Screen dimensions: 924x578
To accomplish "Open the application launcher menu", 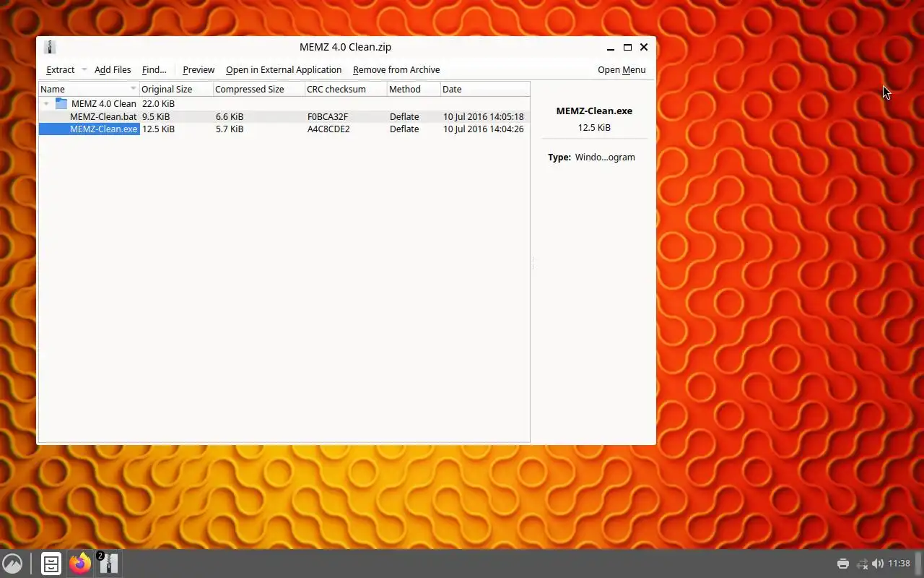I will tap(12, 564).
